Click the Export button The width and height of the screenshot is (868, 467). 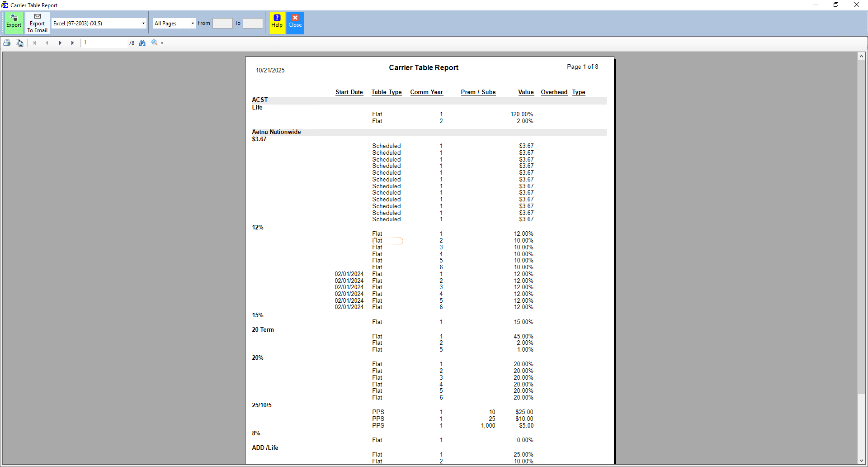point(14,23)
